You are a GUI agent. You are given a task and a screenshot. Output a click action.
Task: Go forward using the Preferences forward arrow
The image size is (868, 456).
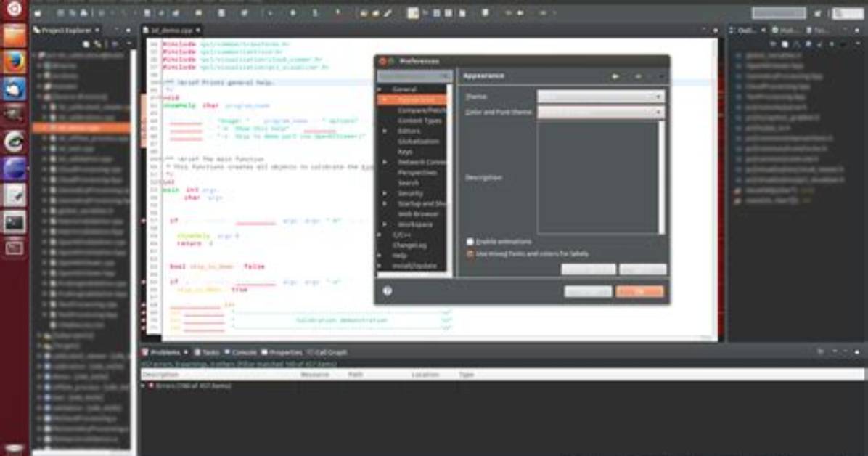(638, 76)
